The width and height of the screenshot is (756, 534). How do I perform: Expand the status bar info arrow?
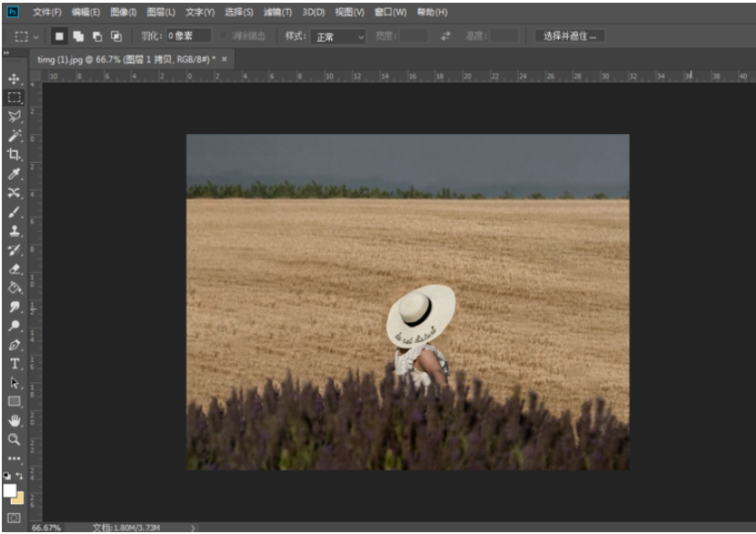tap(192, 527)
